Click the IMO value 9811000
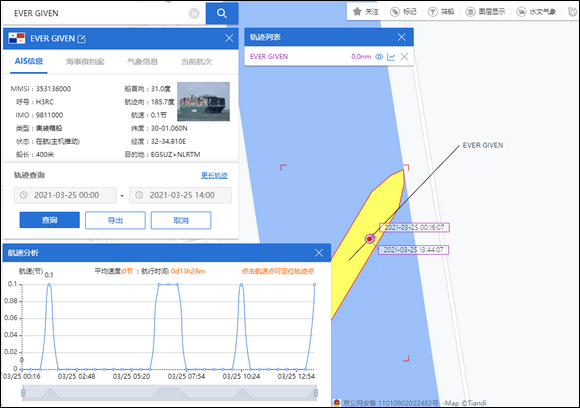This screenshot has height=408, width=580. [x=49, y=115]
